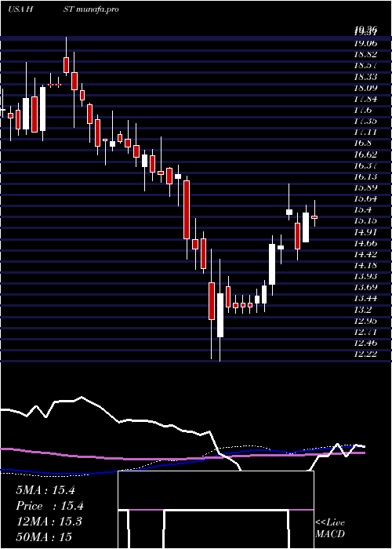Select the 12MA : 15.3 readout
This screenshot has height=549, width=392.
(49, 522)
